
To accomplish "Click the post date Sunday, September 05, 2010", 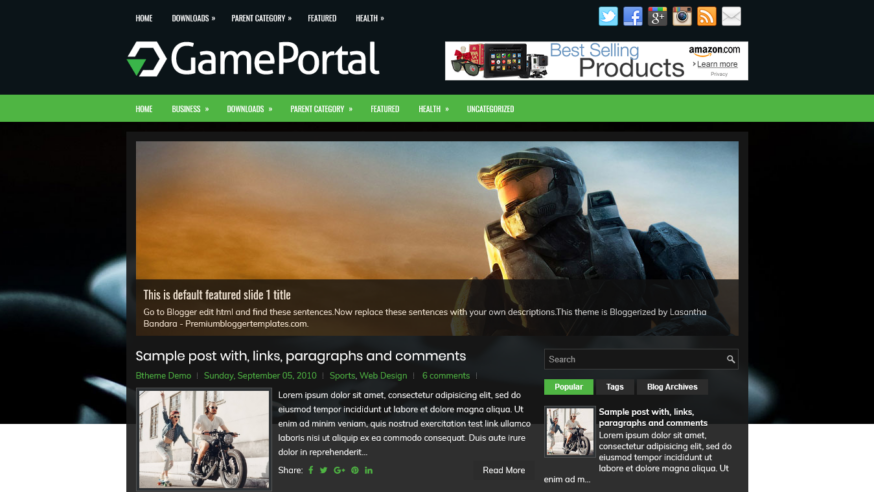I will click(x=260, y=376).
